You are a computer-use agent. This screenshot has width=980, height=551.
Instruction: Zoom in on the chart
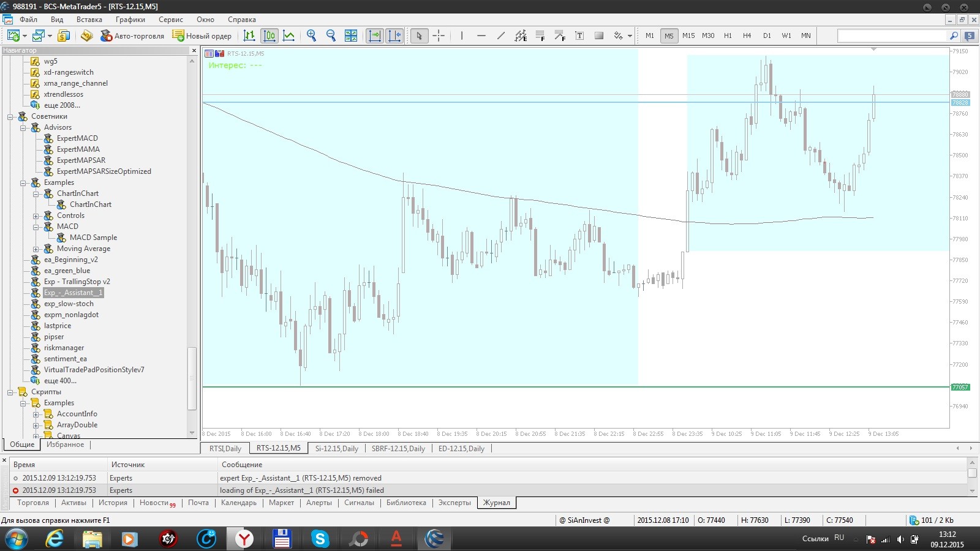pos(312,36)
